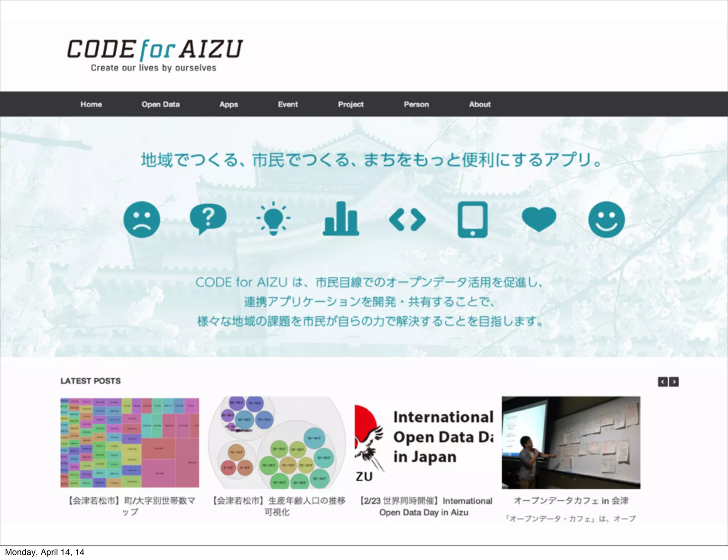Click the bar chart icon
The height and width of the screenshot is (560, 728).
pos(341,219)
